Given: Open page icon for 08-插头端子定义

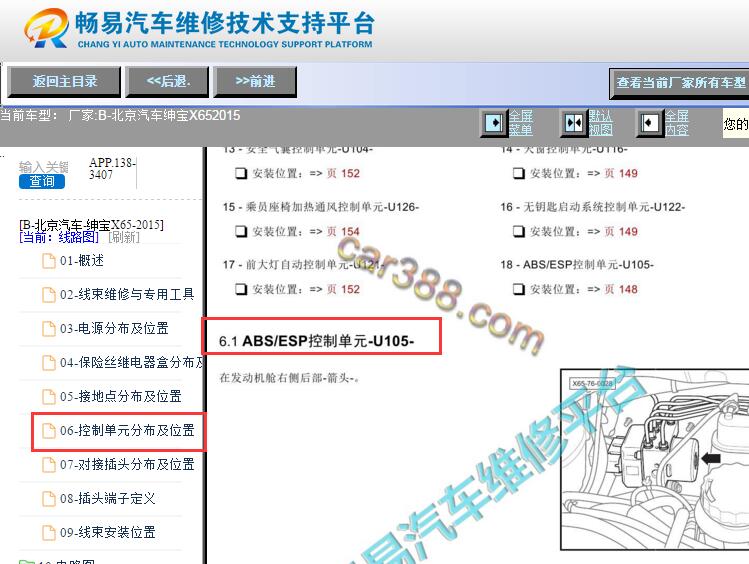Looking at the screenshot, I should click(x=48, y=499).
